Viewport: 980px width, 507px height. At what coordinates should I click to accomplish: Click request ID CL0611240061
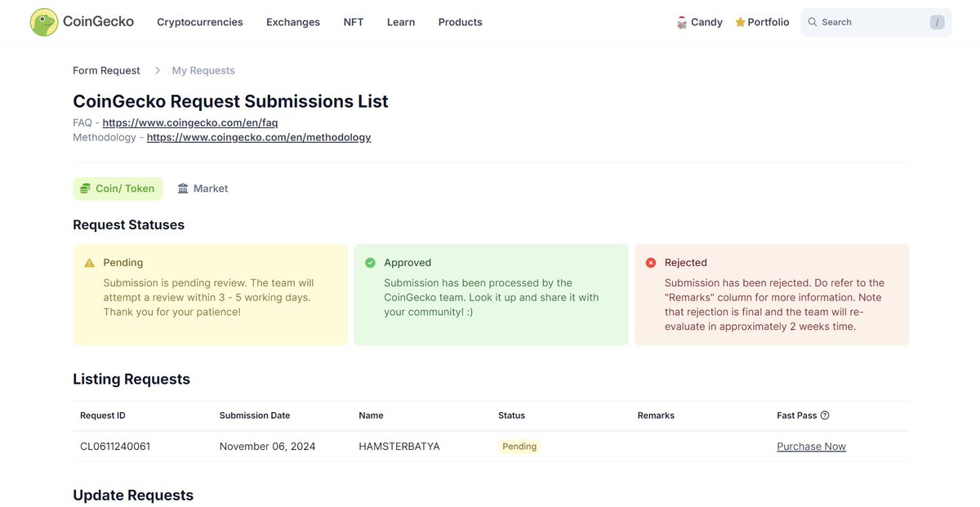(x=115, y=447)
